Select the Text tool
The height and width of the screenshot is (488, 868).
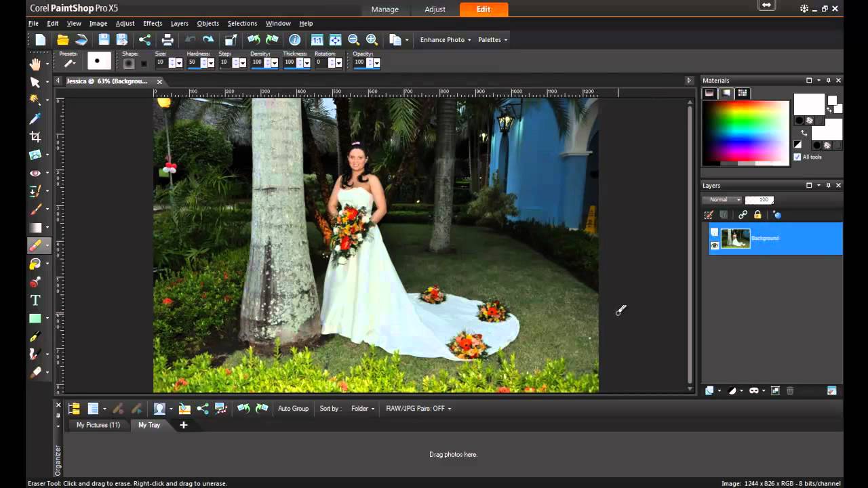(x=35, y=300)
